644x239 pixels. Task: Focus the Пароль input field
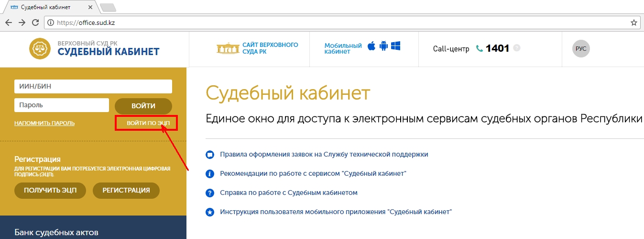pyautogui.click(x=62, y=105)
